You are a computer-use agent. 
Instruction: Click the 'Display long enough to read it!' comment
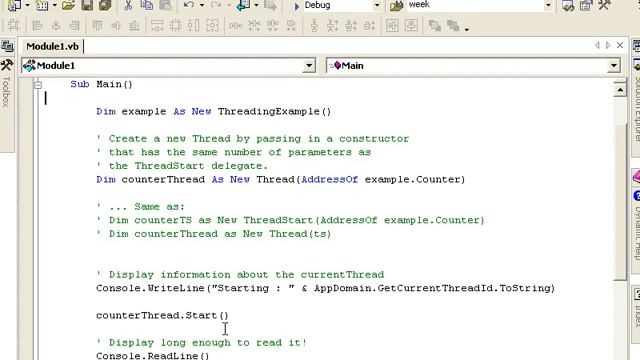[202, 342]
